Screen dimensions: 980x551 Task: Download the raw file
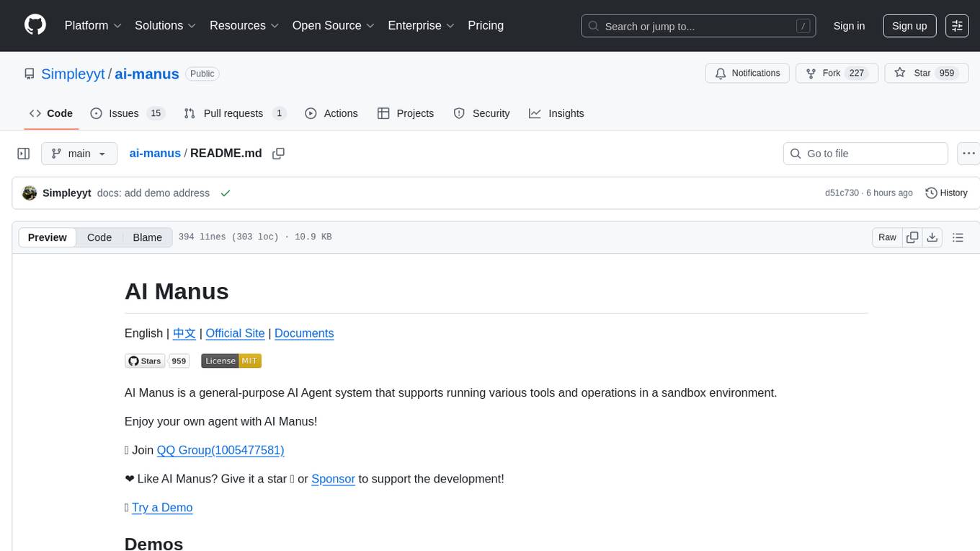(932, 237)
